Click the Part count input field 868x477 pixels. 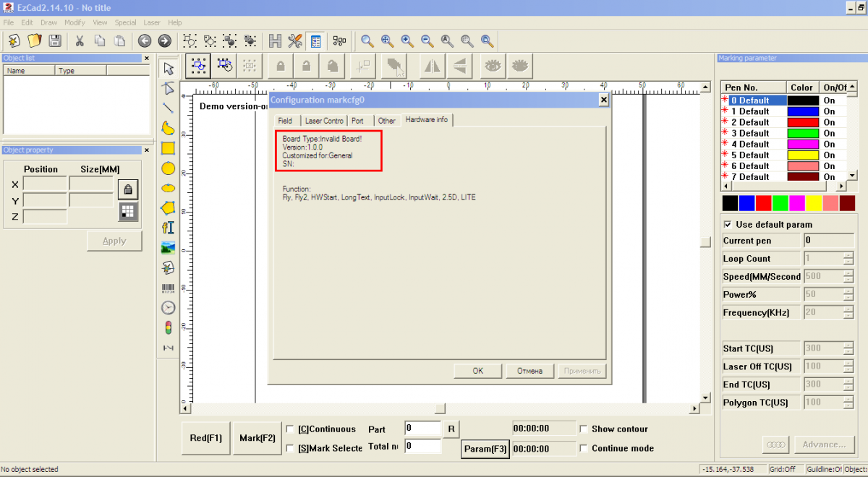click(422, 429)
